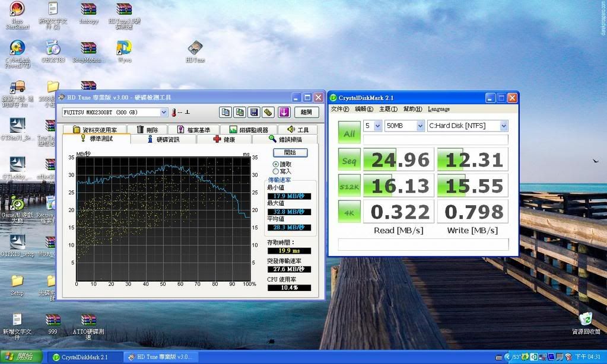Select the fastcopy archive on desktop
607x364 pixels.
point(88,14)
